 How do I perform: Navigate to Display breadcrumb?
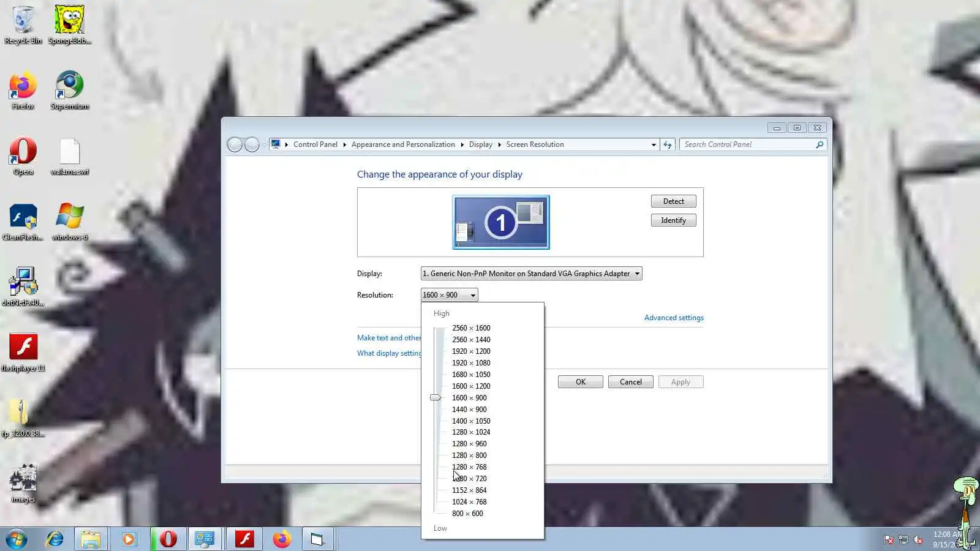point(481,144)
